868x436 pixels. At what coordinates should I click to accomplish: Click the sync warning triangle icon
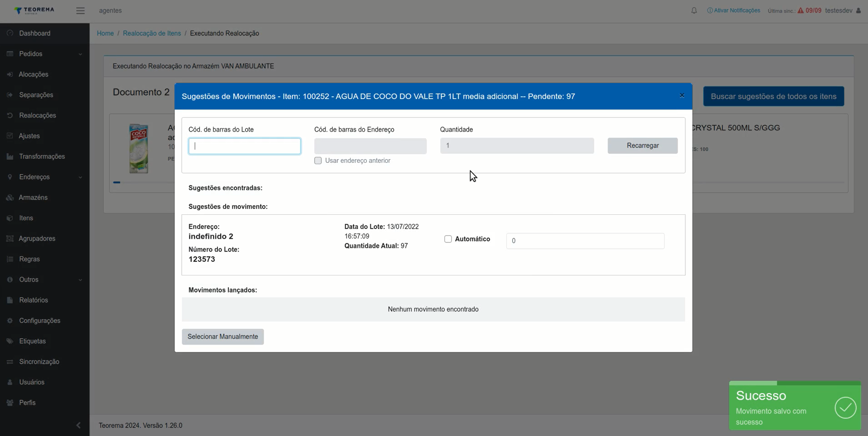point(801,10)
